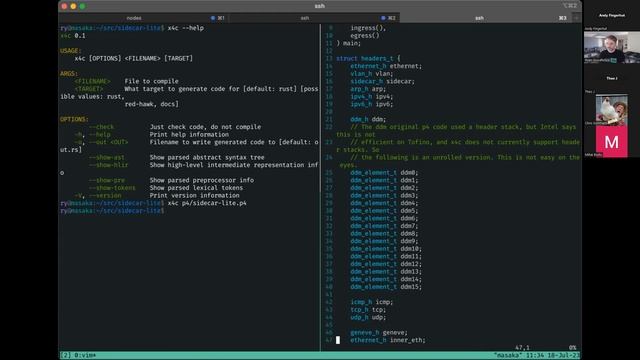Switch to the second ssh tab
Image resolution: width=640 pixels, height=360 pixels.
[x=314, y=18]
